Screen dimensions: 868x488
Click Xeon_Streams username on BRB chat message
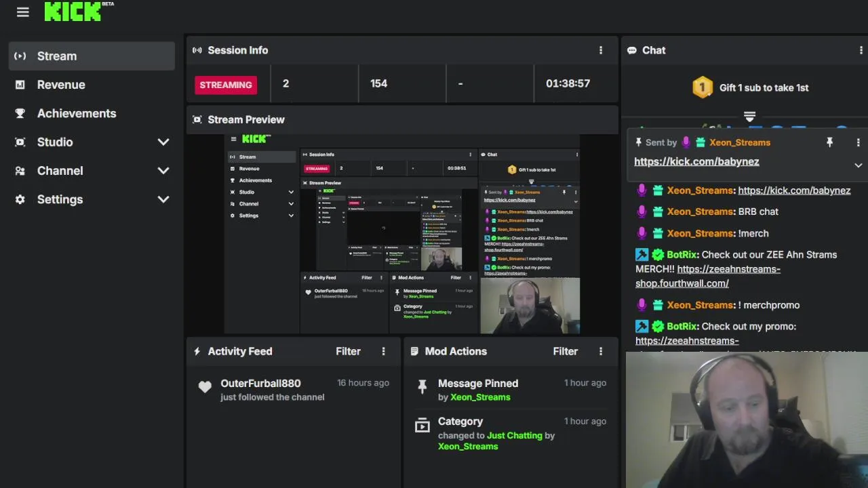click(x=700, y=211)
